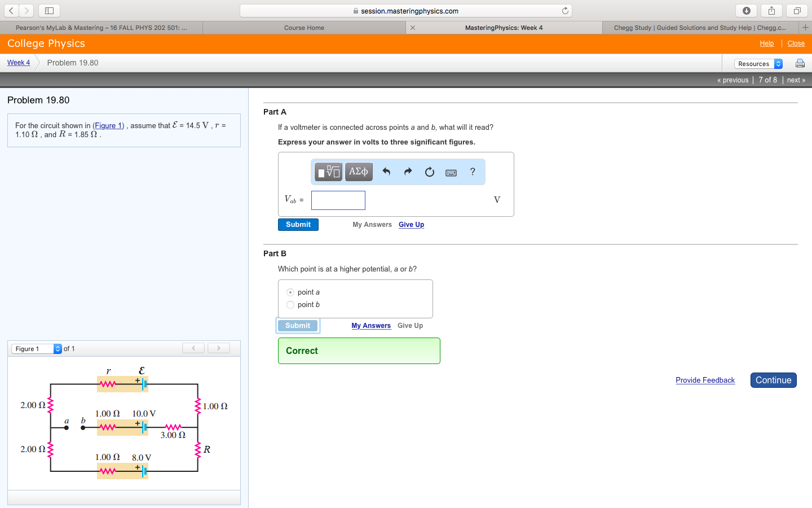
Task: View My Answers for Part B
Action: click(x=371, y=326)
